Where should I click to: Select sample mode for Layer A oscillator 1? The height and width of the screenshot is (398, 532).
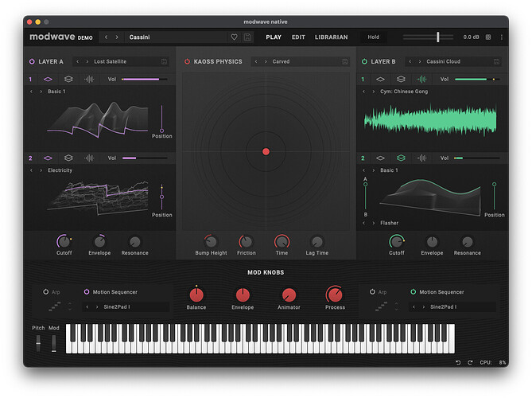click(89, 79)
